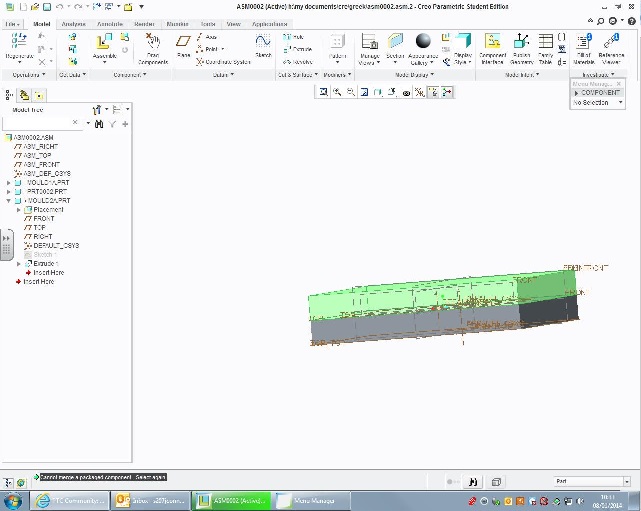
Task: Open the Operations group dropdown
Action: (x=29, y=75)
